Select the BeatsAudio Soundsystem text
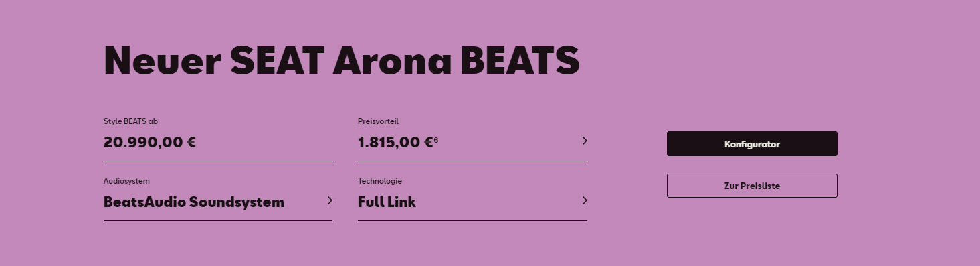The image size is (980, 266). pyautogui.click(x=194, y=202)
